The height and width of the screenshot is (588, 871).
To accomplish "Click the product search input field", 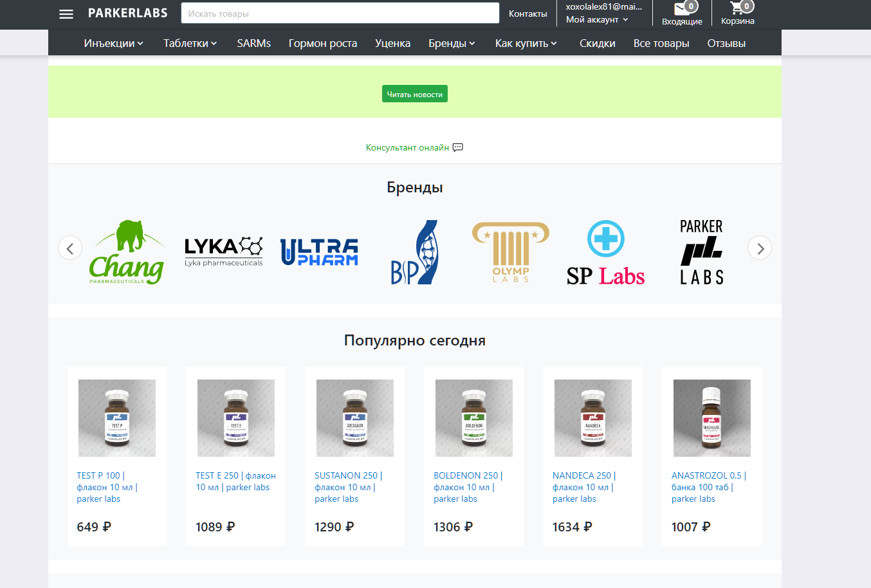I will (340, 14).
